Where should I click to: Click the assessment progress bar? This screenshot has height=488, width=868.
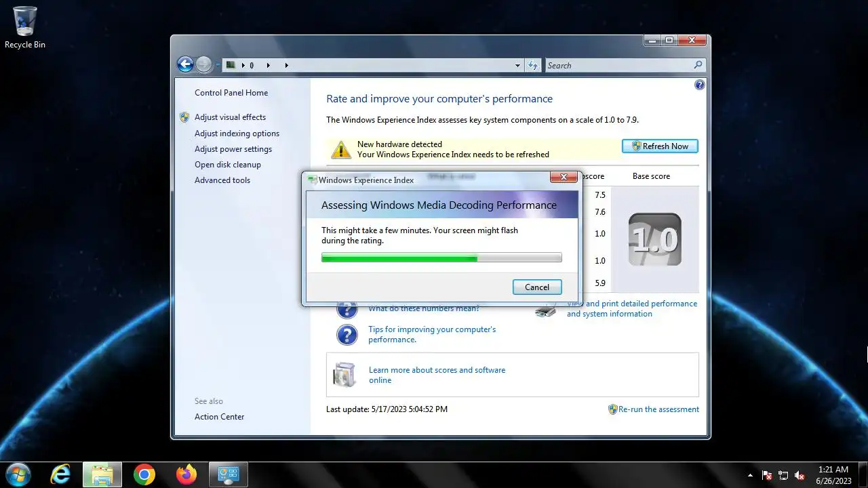[441, 258]
